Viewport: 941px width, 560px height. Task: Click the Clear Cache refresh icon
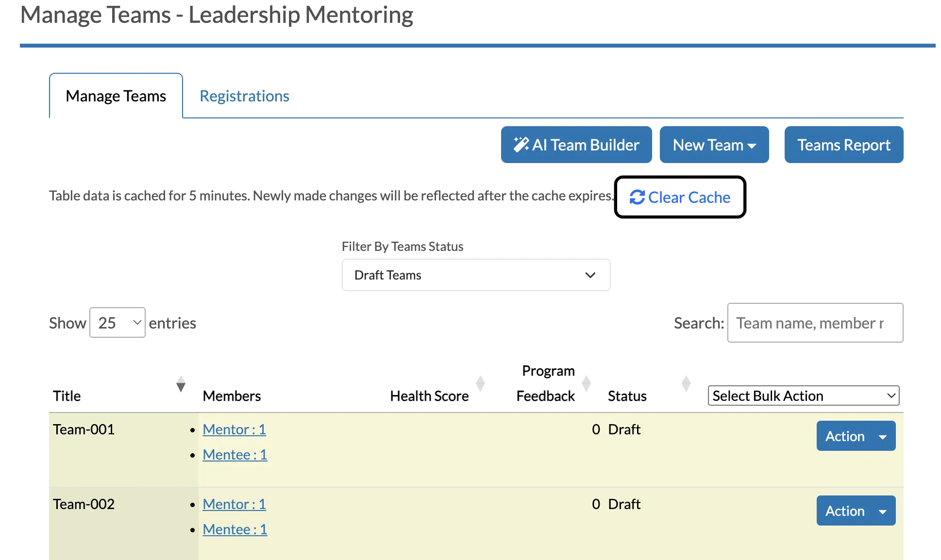pyautogui.click(x=637, y=198)
